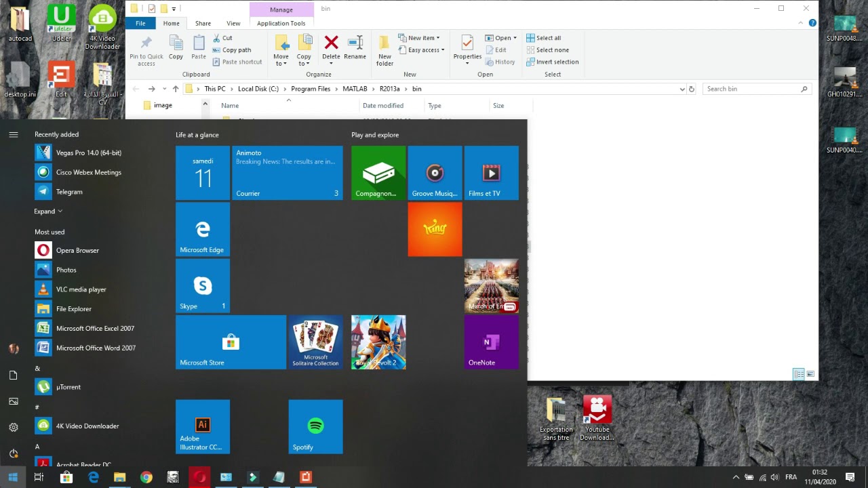Viewport: 868px width, 488px height.
Task: Click Chrome icon in the taskbar
Action: 146,477
